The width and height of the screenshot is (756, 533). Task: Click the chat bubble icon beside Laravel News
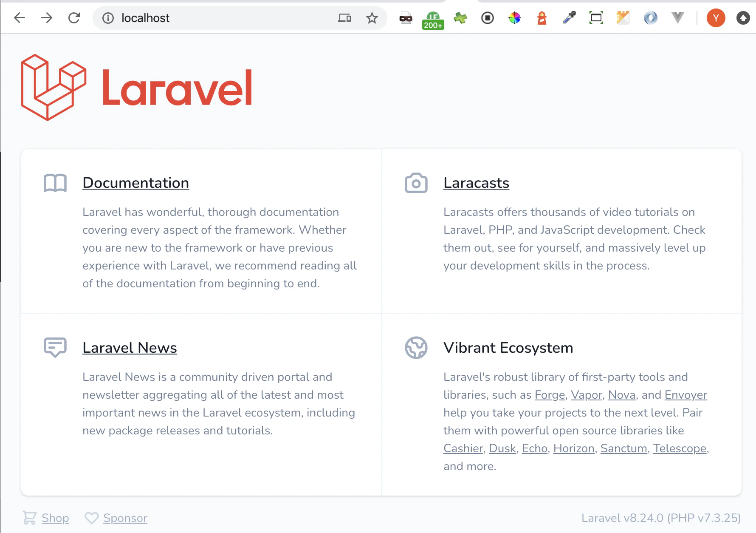coord(55,348)
